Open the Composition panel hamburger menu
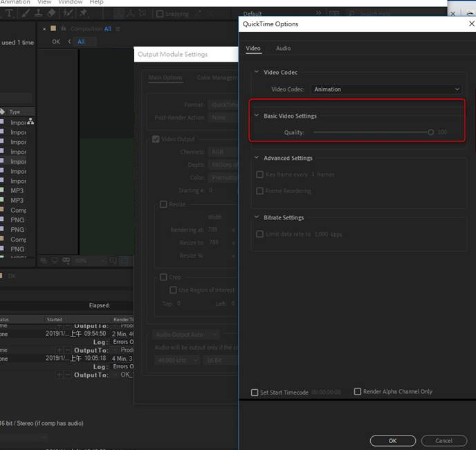476x450 pixels. point(118,29)
